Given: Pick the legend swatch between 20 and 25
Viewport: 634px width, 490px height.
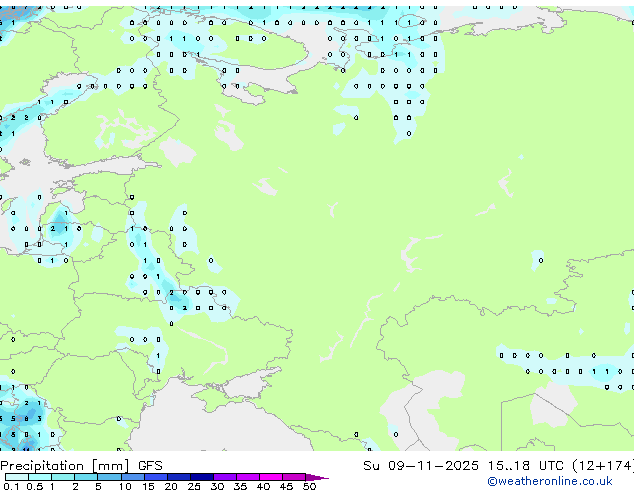Looking at the screenshot, I should click(x=179, y=477).
